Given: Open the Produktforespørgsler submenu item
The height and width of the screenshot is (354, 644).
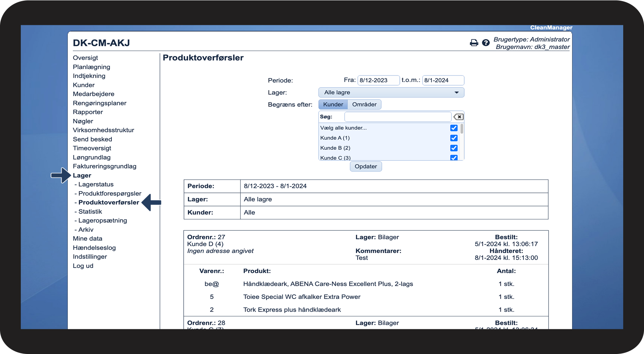Looking at the screenshot, I should tap(110, 194).
